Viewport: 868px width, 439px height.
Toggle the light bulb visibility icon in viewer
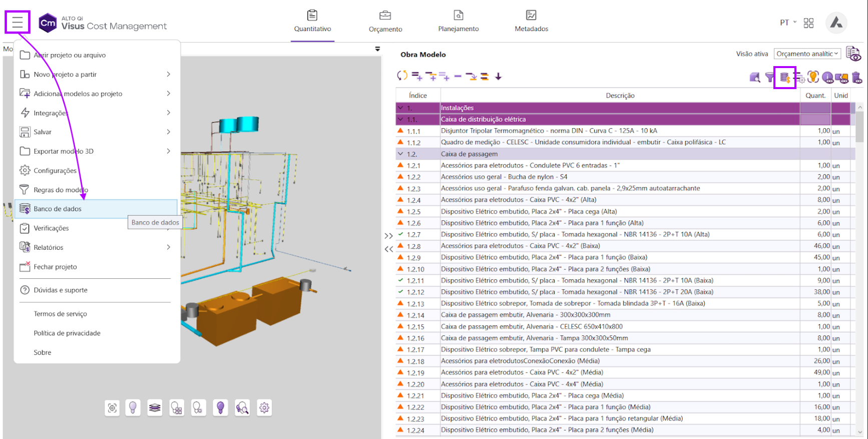133,408
